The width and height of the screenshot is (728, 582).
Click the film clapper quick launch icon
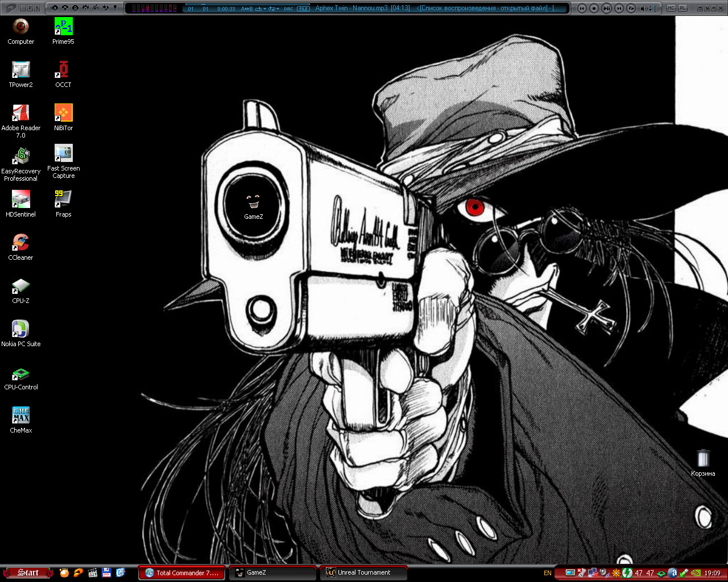click(93, 572)
